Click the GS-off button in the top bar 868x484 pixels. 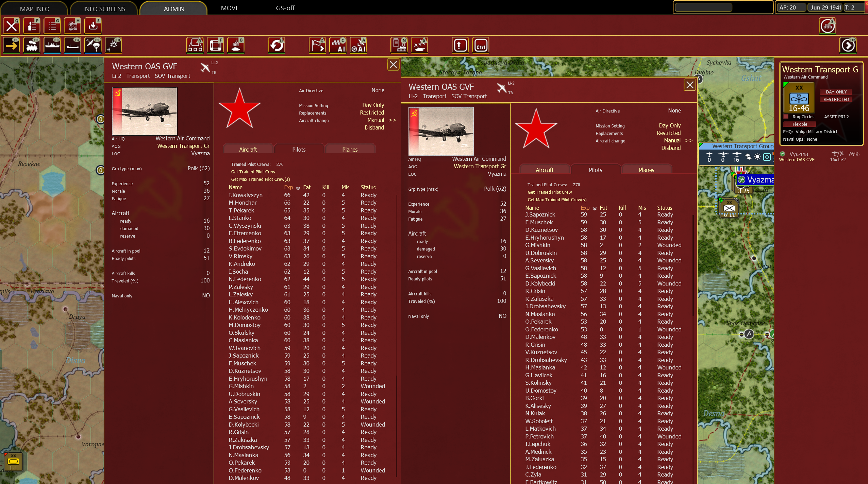click(x=285, y=8)
